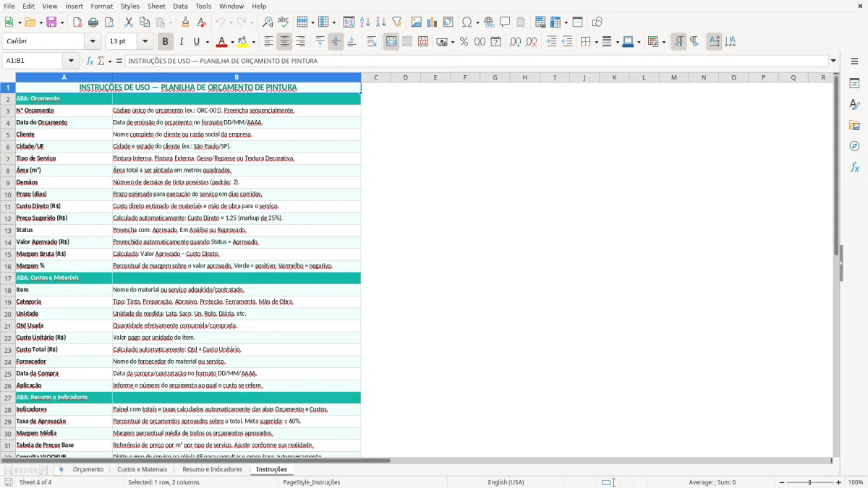868x488 pixels.
Task: Click Insert Comment icon
Action: tap(505, 22)
